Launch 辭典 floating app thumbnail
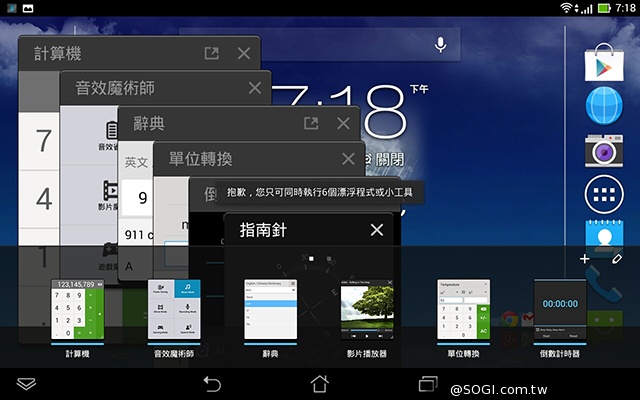The height and width of the screenshot is (400, 640). click(270, 309)
